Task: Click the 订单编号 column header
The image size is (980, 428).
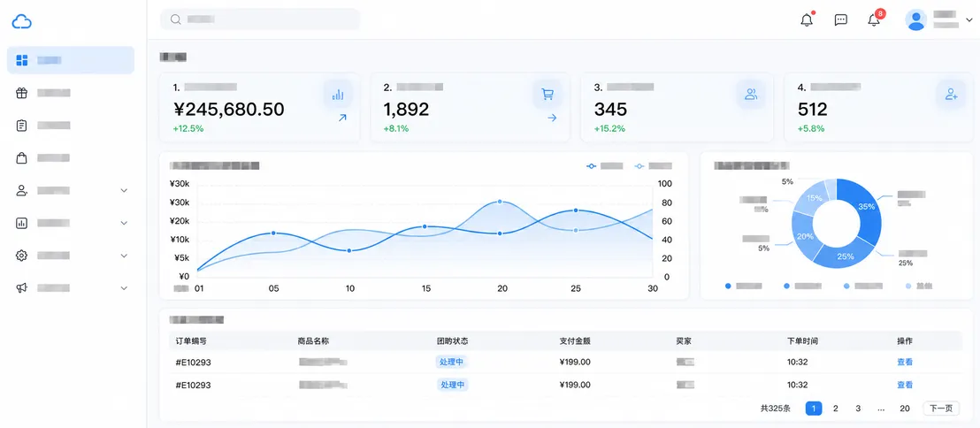Action: [192, 341]
